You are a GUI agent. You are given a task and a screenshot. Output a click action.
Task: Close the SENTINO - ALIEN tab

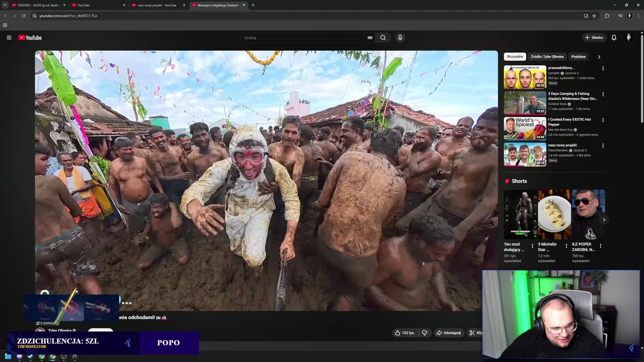[x=64, y=5]
